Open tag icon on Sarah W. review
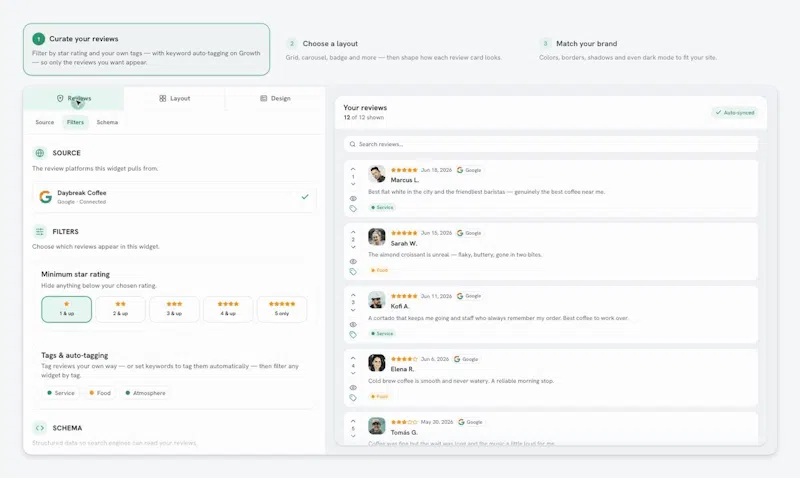 [x=353, y=272]
